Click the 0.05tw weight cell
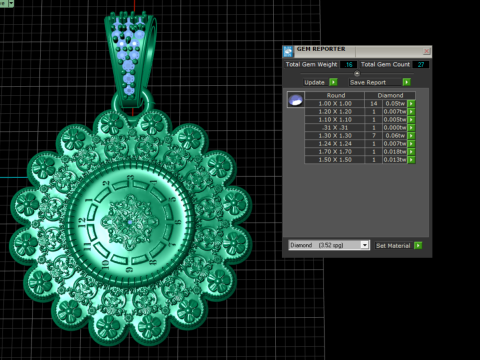Screen dimensions: 480x360 coord(395,104)
